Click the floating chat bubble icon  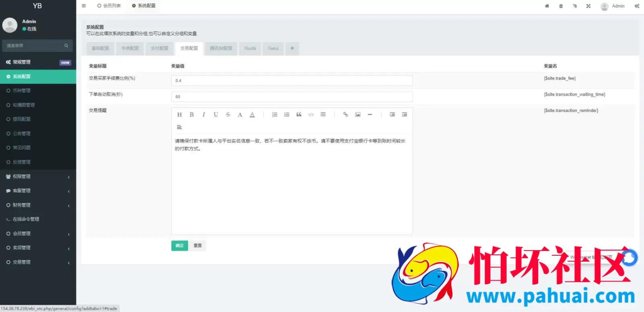(629, 258)
